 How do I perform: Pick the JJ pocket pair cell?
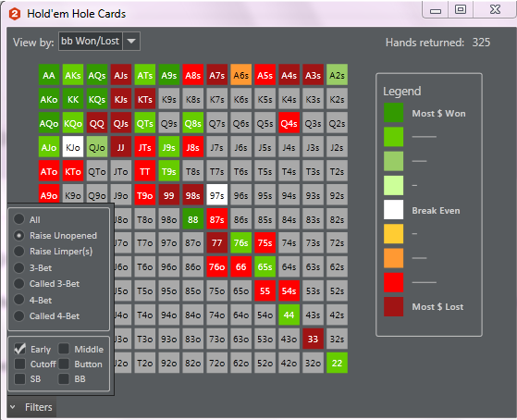pos(121,147)
